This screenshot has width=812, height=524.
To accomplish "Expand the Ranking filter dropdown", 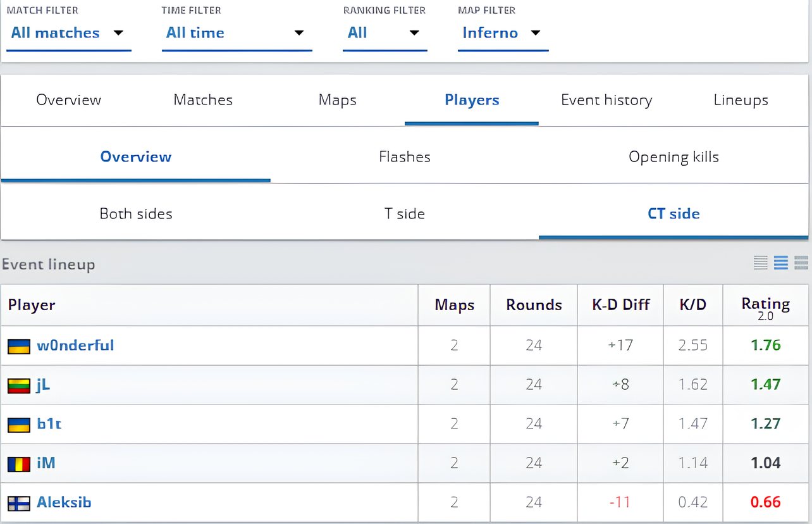I will pyautogui.click(x=384, y=33).
